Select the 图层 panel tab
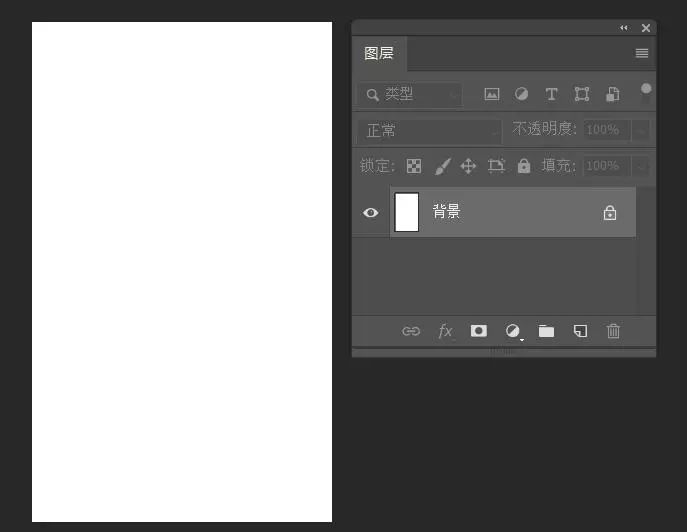 [379, 53]
